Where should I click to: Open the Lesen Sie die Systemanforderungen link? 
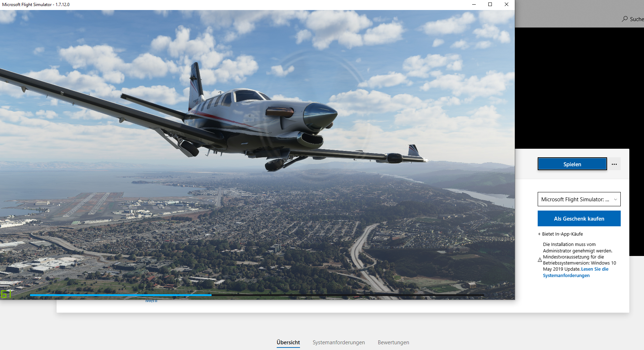pos(576,272)
